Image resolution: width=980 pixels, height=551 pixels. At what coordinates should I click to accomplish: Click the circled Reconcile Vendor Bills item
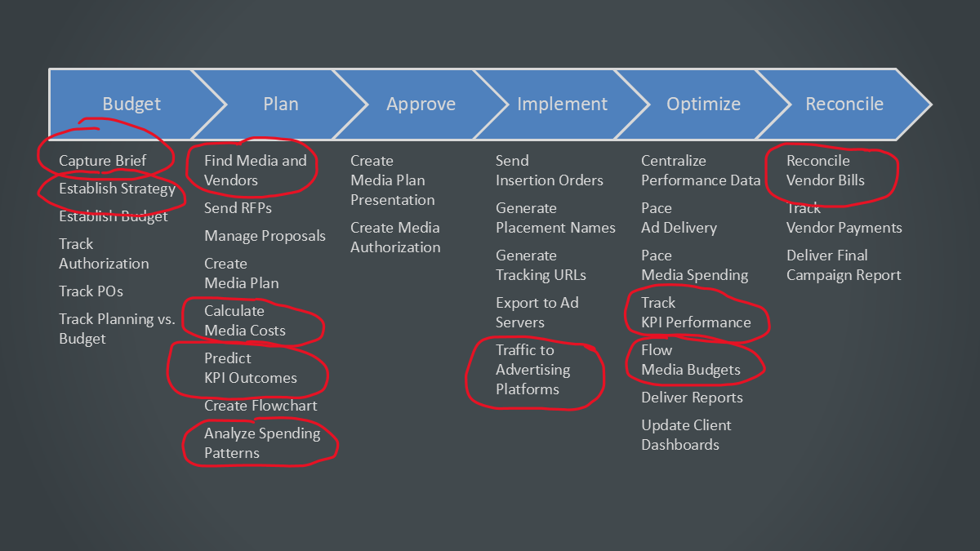point(825,171)
